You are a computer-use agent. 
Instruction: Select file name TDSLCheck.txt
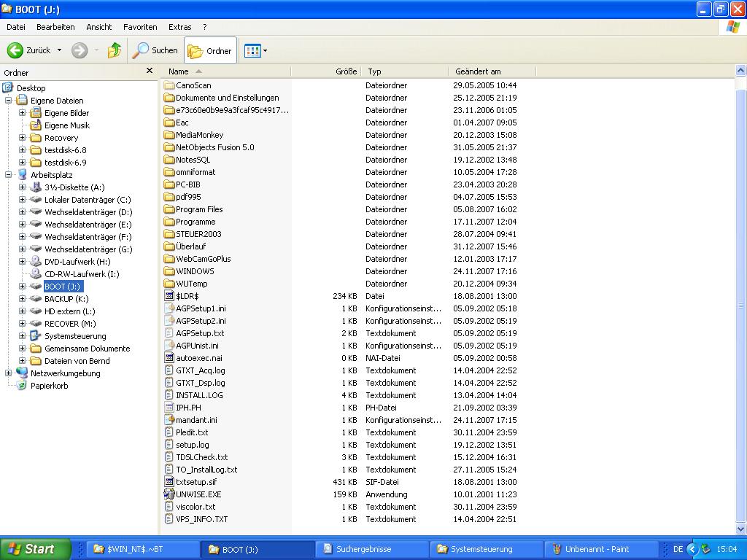coord(202,457)
